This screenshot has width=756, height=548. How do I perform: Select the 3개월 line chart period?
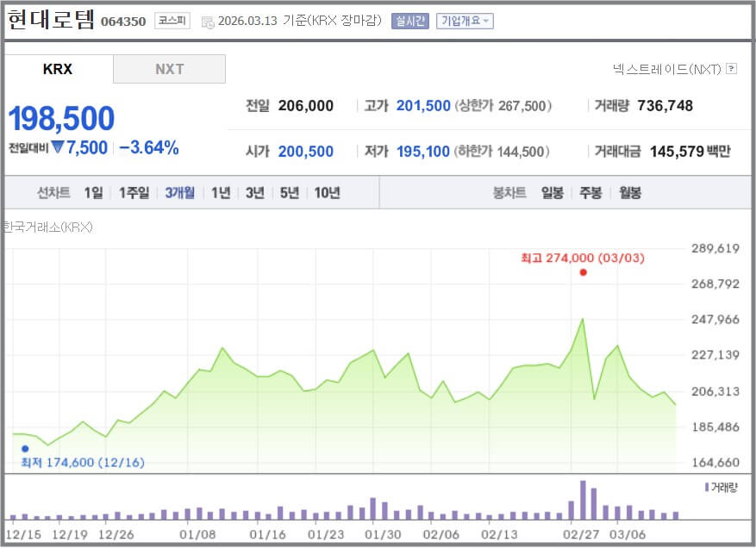point(180,193)
